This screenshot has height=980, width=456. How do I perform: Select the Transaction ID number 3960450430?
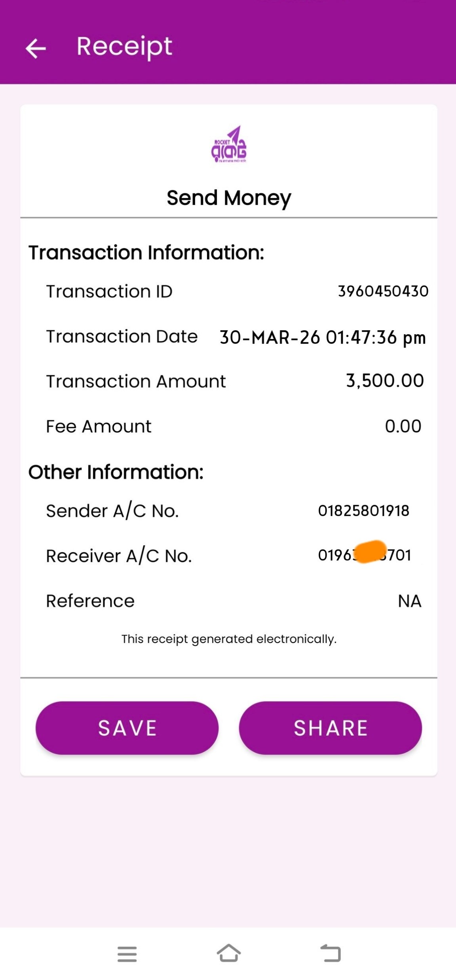383,291
